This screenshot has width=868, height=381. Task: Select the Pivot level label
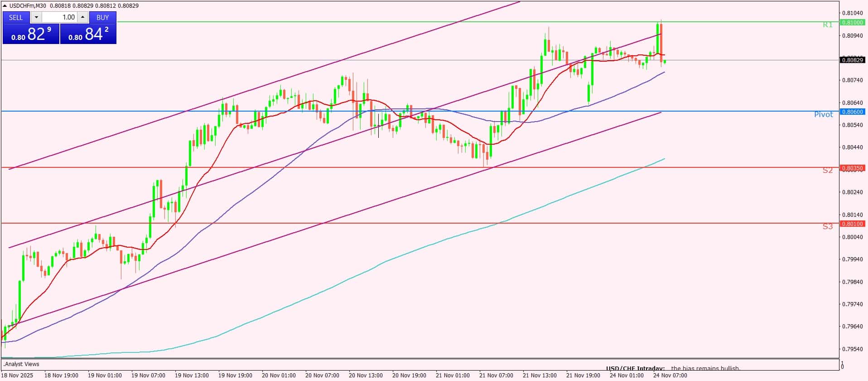823,114
